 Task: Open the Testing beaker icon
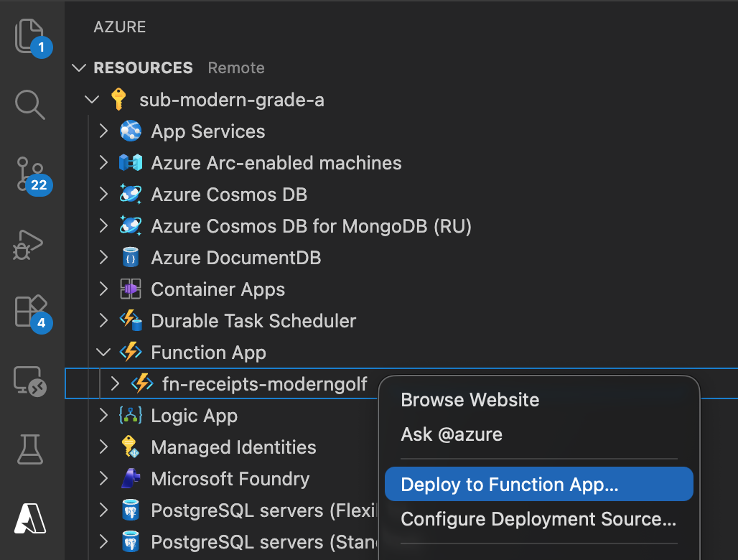[31, 449]
